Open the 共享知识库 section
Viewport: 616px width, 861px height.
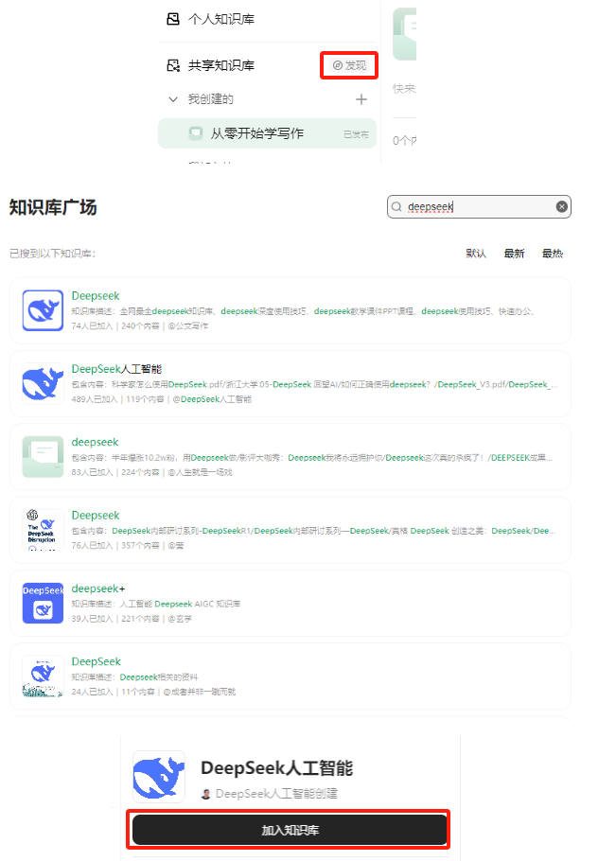tap(221, 65)
